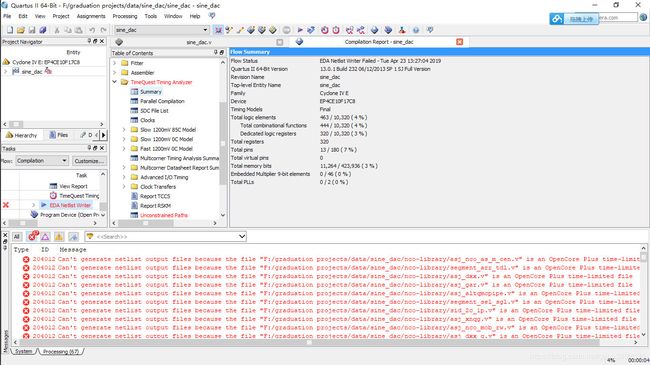Expand the Assembler folder
This screenshot has height=365, width=650.
115,73
